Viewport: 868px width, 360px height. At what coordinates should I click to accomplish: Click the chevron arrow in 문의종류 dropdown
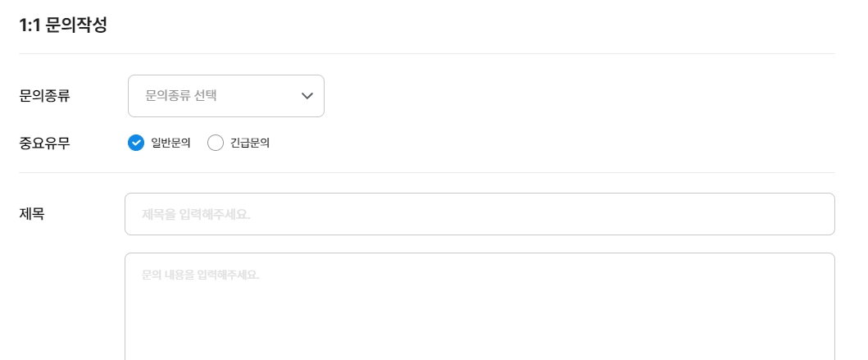307,96
